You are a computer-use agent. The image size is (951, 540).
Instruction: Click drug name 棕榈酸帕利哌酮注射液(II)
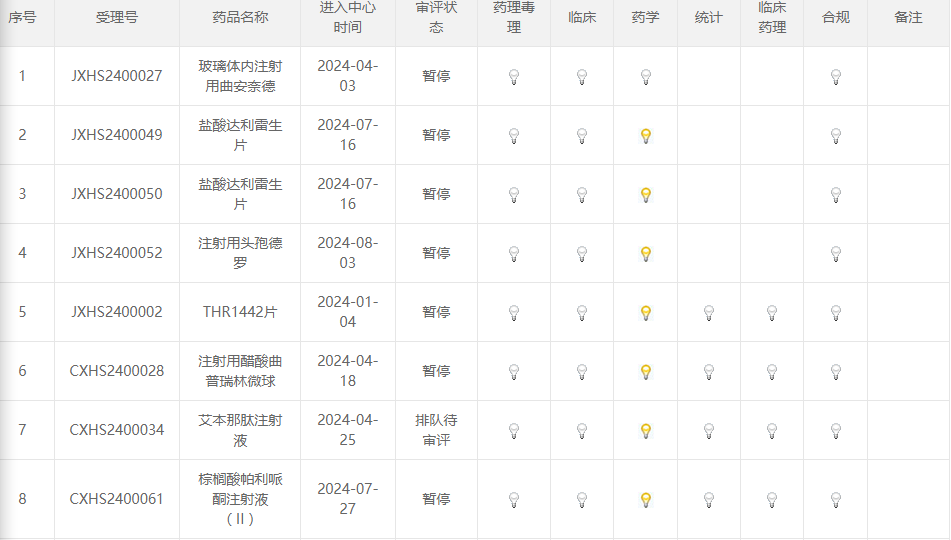click(240, 499)
